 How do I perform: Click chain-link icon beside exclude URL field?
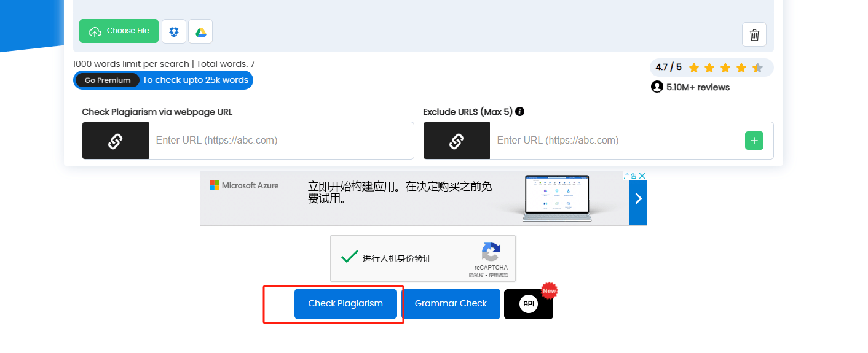pyautogui.click(x=457, y=141)
